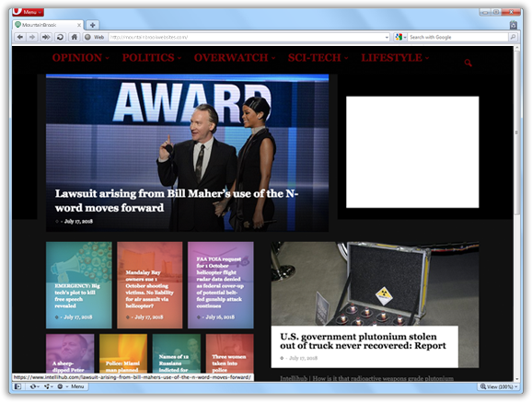Click the Intellihub plutonium article excerpt text

(x=366, y=378)
